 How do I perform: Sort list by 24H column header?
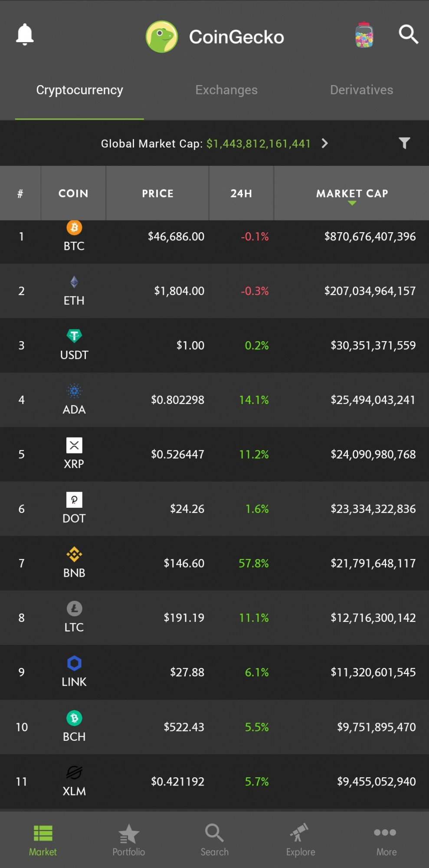(241, 193)
